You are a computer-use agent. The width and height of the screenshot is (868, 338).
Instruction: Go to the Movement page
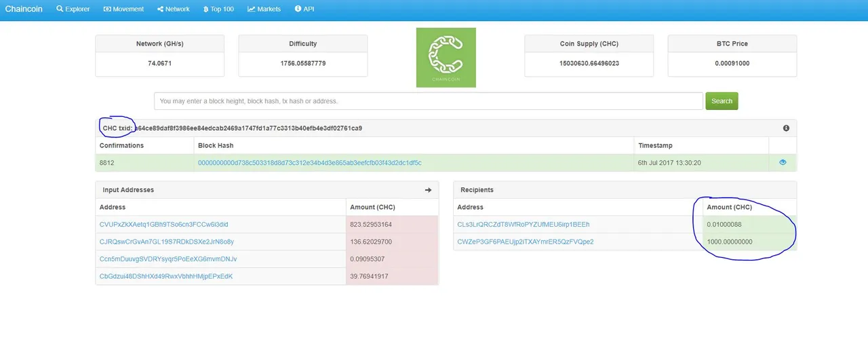(x=123, y=9)
